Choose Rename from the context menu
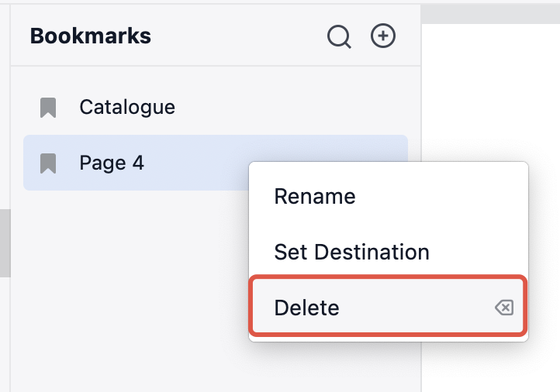 click(315, 197)
